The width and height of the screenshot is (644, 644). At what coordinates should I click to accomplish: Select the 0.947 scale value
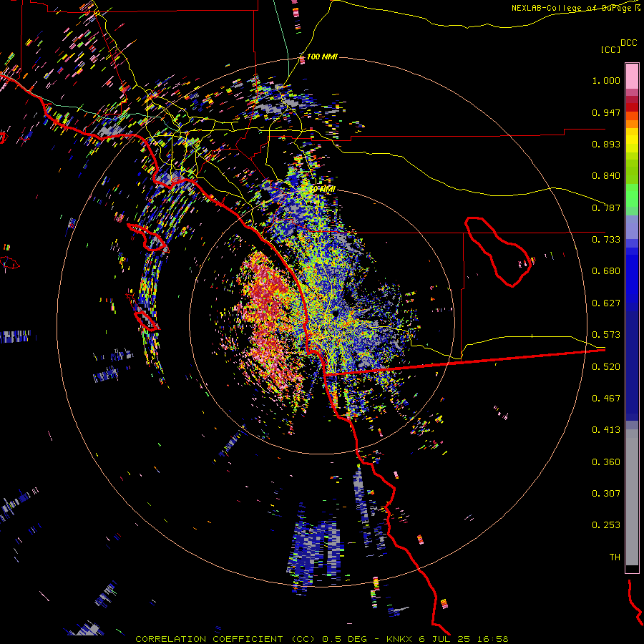pyautogui.click(x=606, y=112)
